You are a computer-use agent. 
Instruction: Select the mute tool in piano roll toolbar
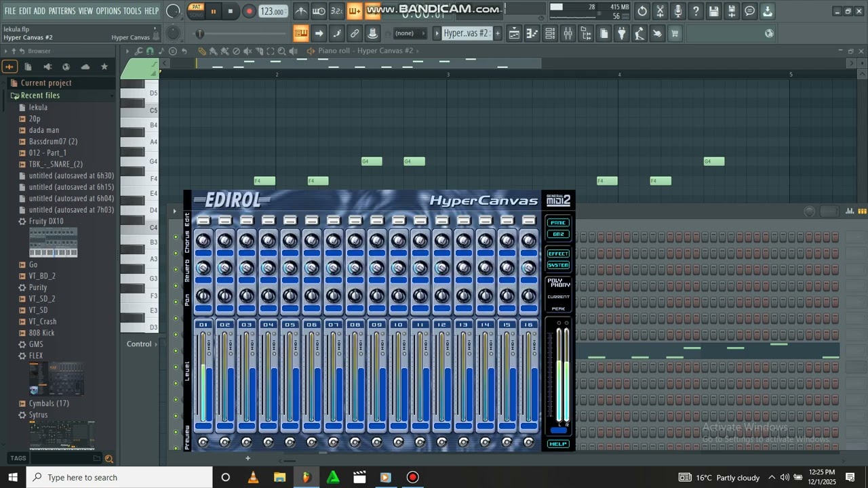coord(248,51)
